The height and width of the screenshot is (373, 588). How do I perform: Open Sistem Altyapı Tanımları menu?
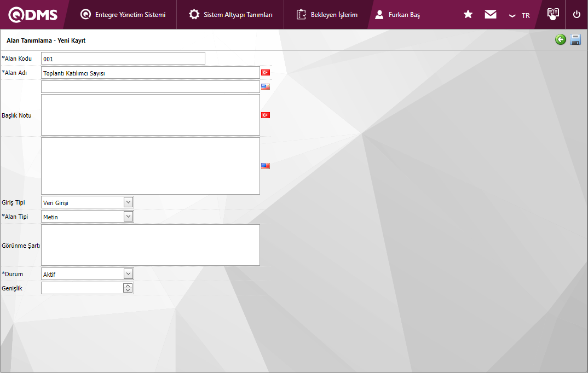click(230, 15)
